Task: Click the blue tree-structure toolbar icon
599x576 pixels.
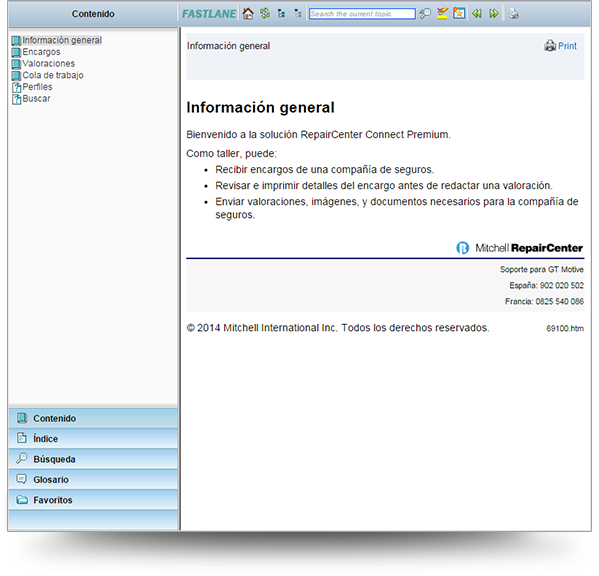Action: 282,14
